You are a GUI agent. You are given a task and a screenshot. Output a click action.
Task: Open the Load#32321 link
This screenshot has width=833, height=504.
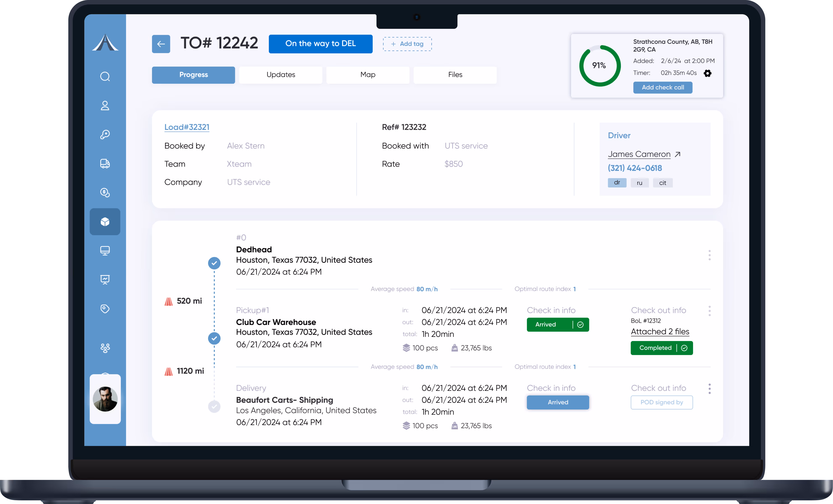click(x=187, y=127)
